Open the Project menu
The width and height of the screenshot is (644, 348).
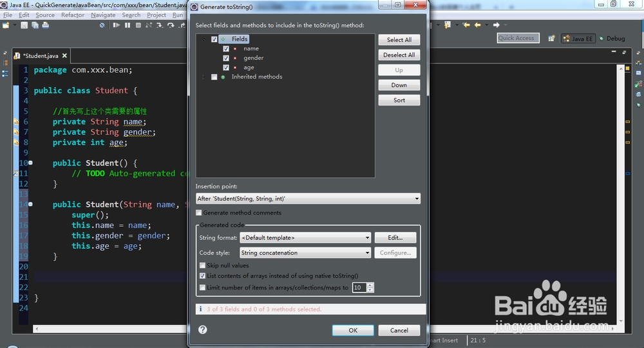[x=156, y=15]
